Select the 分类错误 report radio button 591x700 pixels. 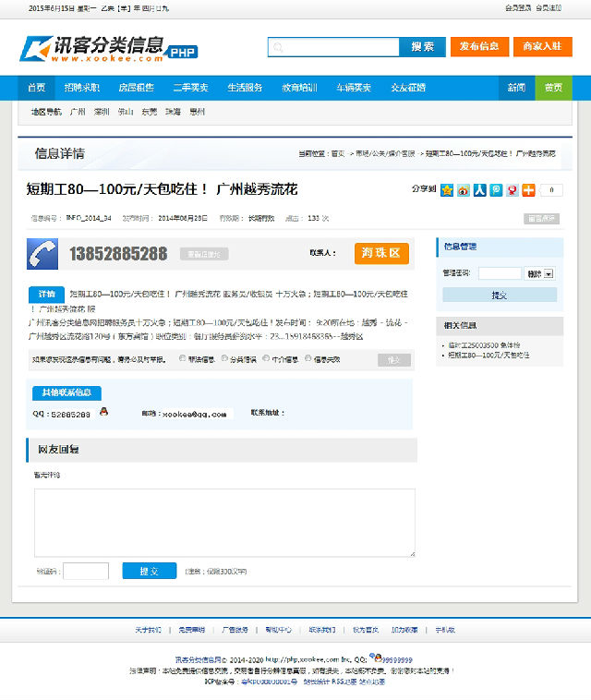pyautogui.click(x=224, y=358)
